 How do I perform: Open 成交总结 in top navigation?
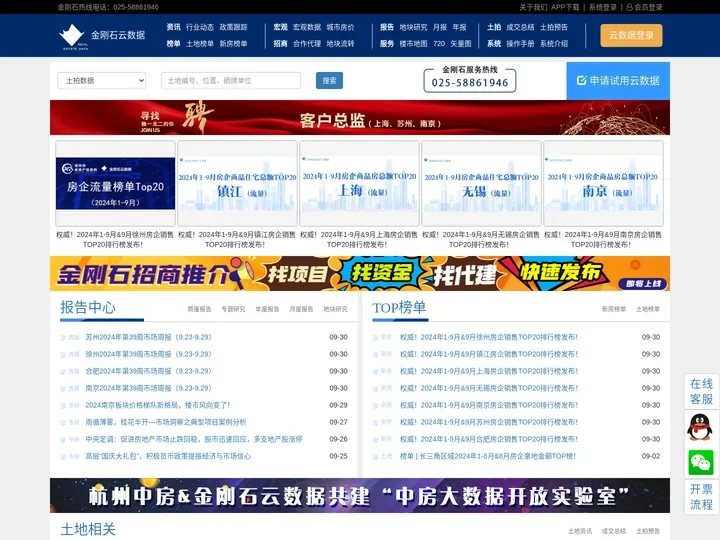(x=520, y=27)
